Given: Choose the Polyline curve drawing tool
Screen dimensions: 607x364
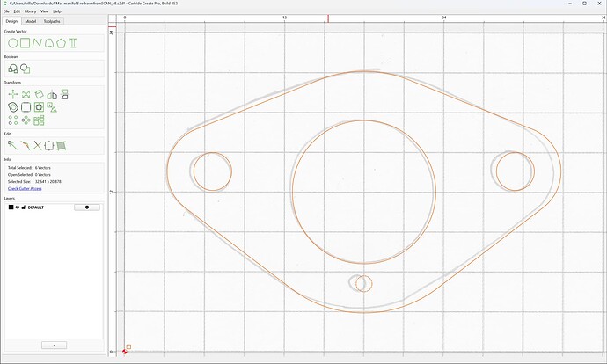Looking at the screenshot, I should pyautogui.click(x=37, y=43).
